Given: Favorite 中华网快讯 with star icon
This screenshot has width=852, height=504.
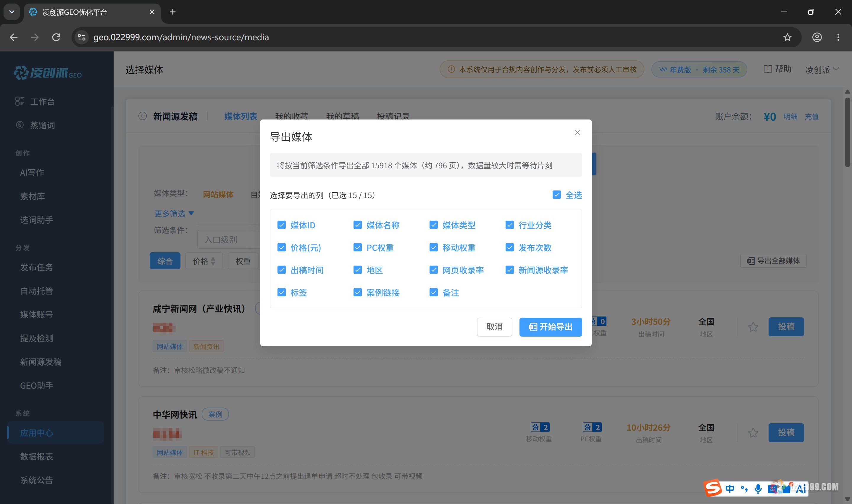Looking at the screenshot, I should coord(753,432).
